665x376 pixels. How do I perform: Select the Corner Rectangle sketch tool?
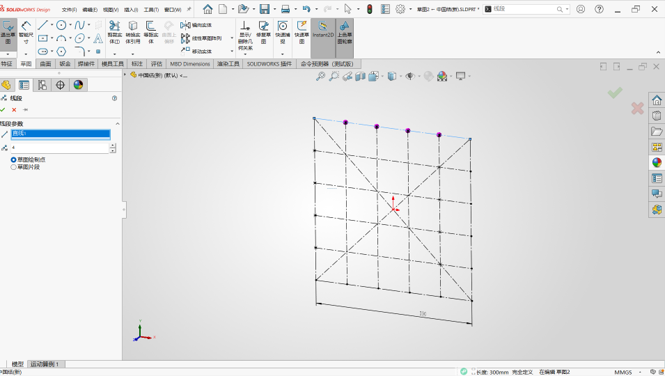point(42,39)
